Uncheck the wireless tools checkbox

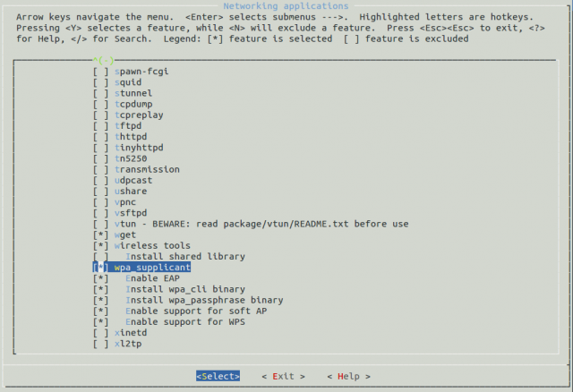point(100,246)
